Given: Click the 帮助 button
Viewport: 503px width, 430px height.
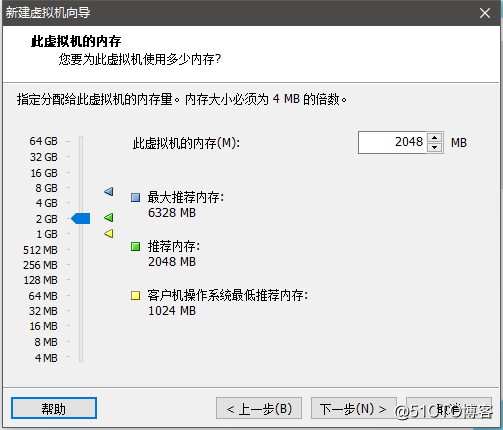Looking at the screenshot, I should point(54,408).
